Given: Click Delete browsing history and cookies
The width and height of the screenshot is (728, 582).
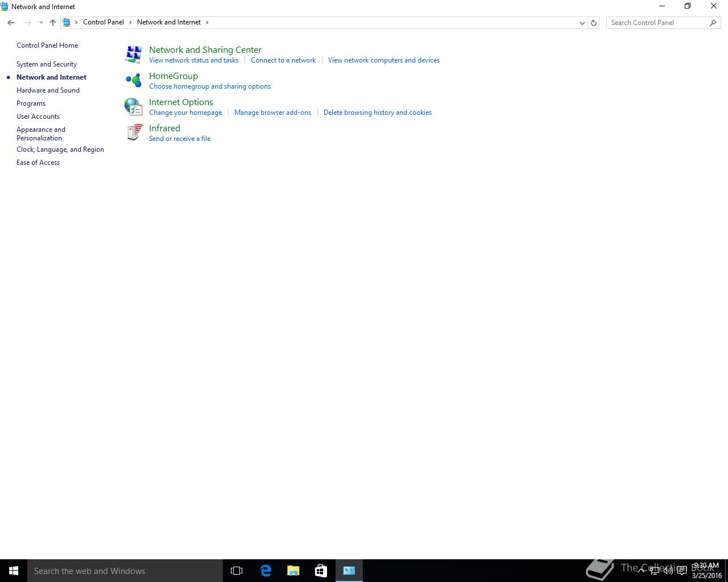Looking at the screenshot, I should click(x=378, y=113).
